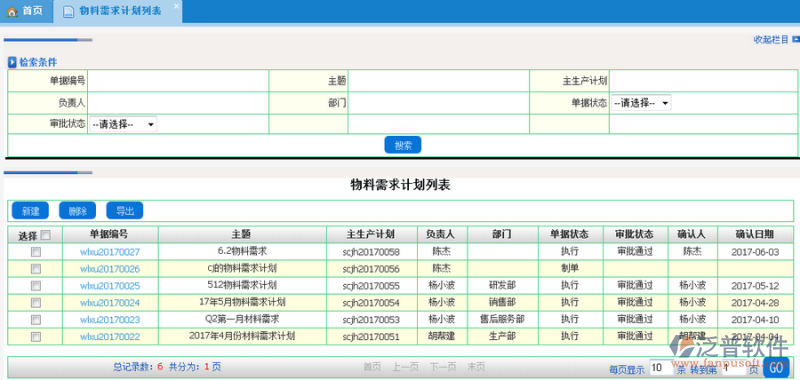
Task: Click the 负责人 column header
Action: pos(442,235)
